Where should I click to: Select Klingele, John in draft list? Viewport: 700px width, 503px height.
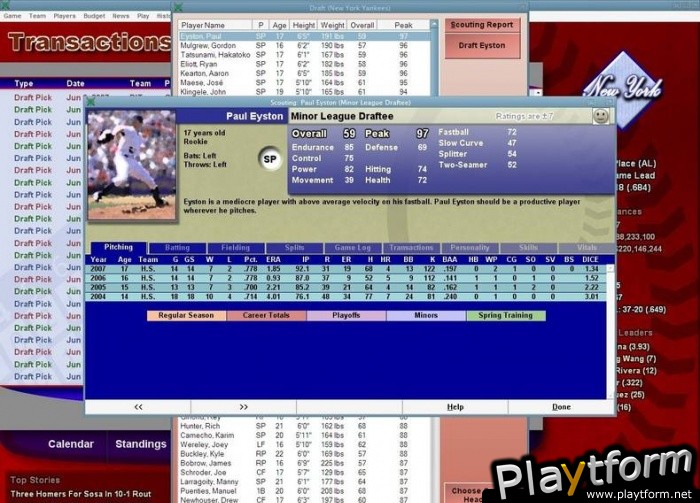[304, 92]
